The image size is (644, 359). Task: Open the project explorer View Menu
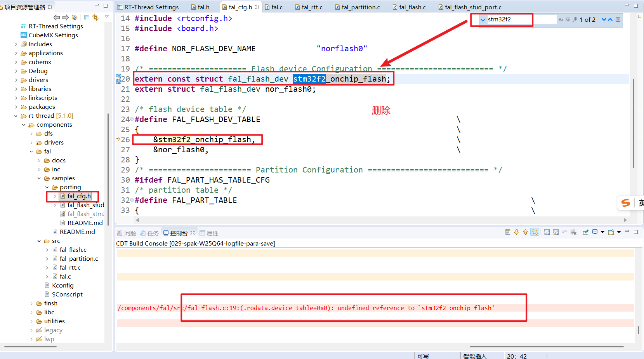coord(107,17)
